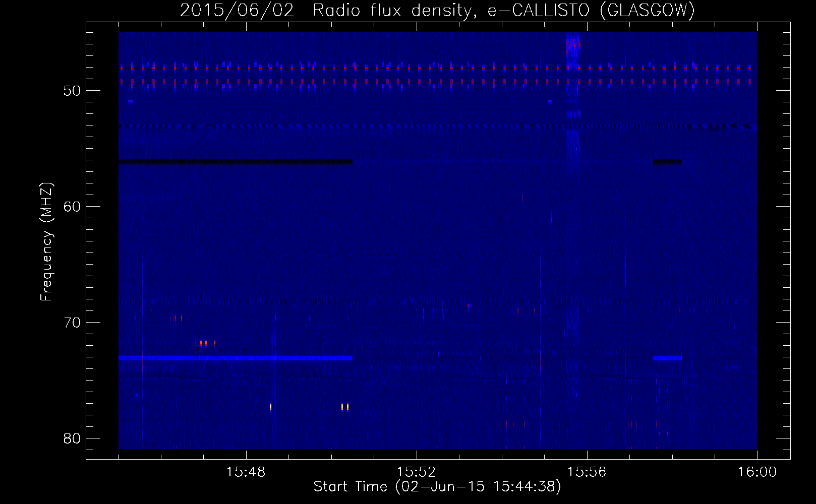Click the 15:56 time tick label
Viewport: 816px width, 504px height.
(587, 472)
